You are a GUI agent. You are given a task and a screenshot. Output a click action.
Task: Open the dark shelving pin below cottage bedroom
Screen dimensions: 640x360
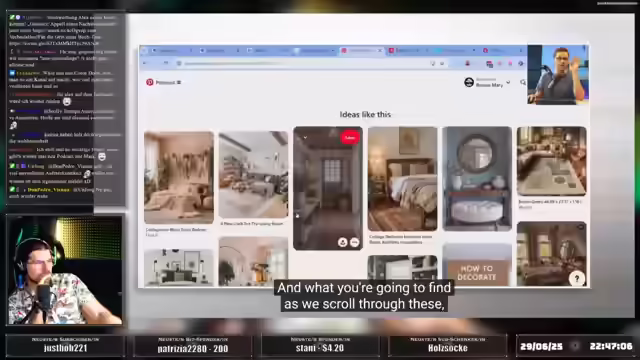pos(402,271)
